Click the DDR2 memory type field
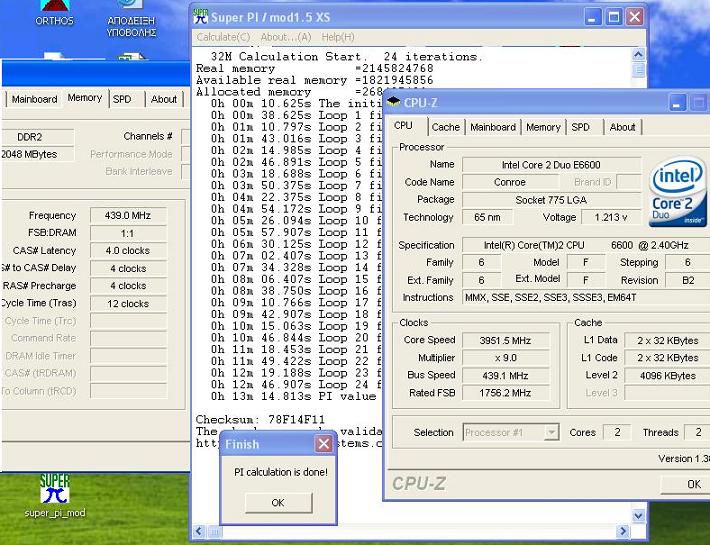Screen dimensions: 710x545 [x=36, y=137]
